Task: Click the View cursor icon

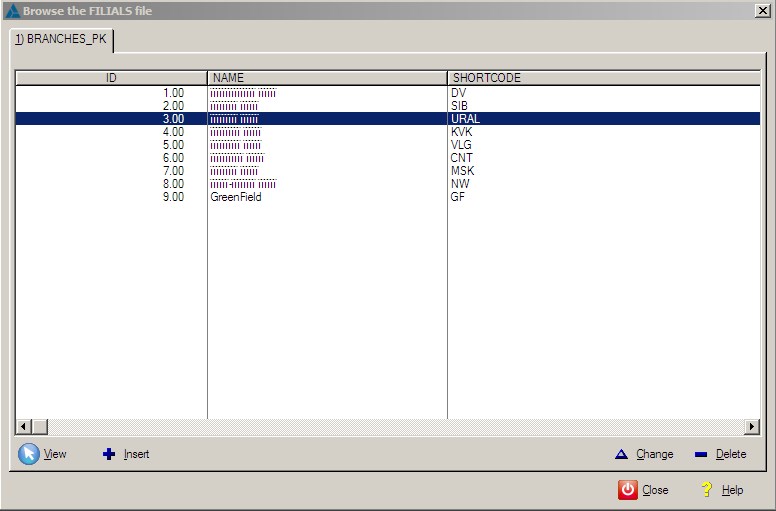Action: click(x=29, y=454)
